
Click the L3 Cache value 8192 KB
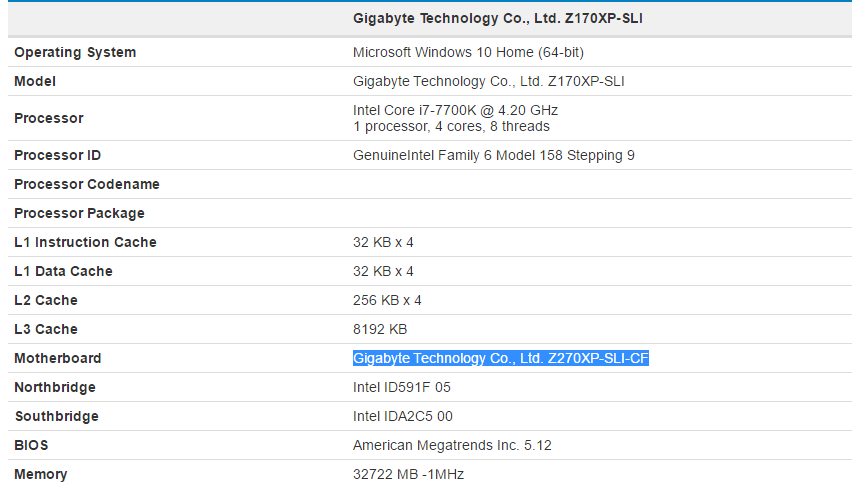pyautogui.click(x=380, y=329)
